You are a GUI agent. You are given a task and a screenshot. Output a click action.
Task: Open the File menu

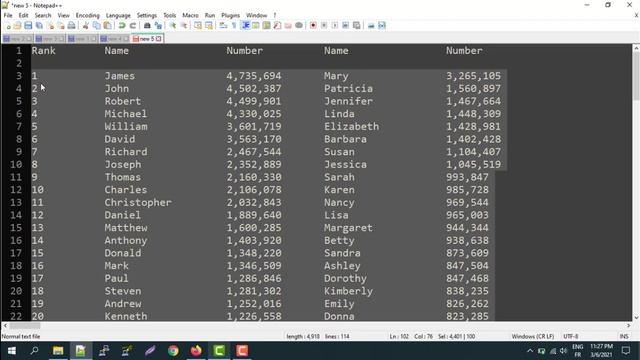8,15
